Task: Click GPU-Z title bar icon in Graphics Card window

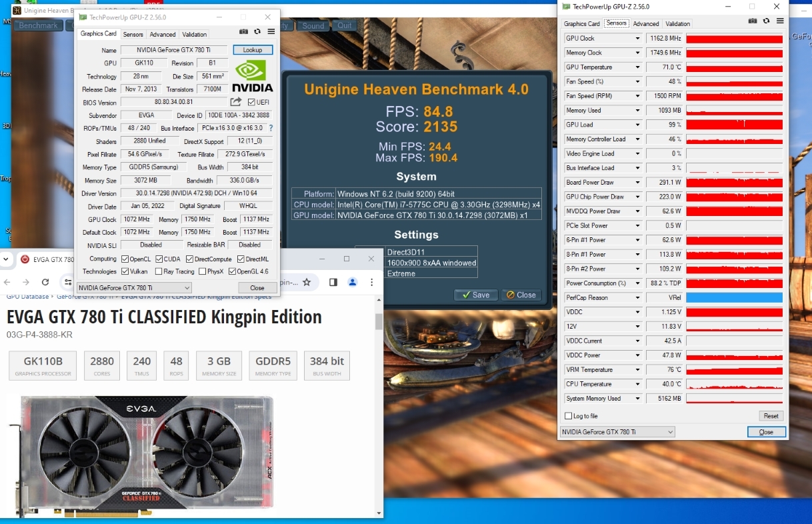Action: 83,17
